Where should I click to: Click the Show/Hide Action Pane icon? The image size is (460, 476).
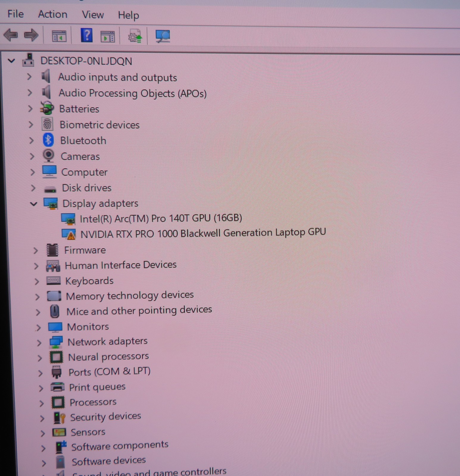click(x=108, y=37)
